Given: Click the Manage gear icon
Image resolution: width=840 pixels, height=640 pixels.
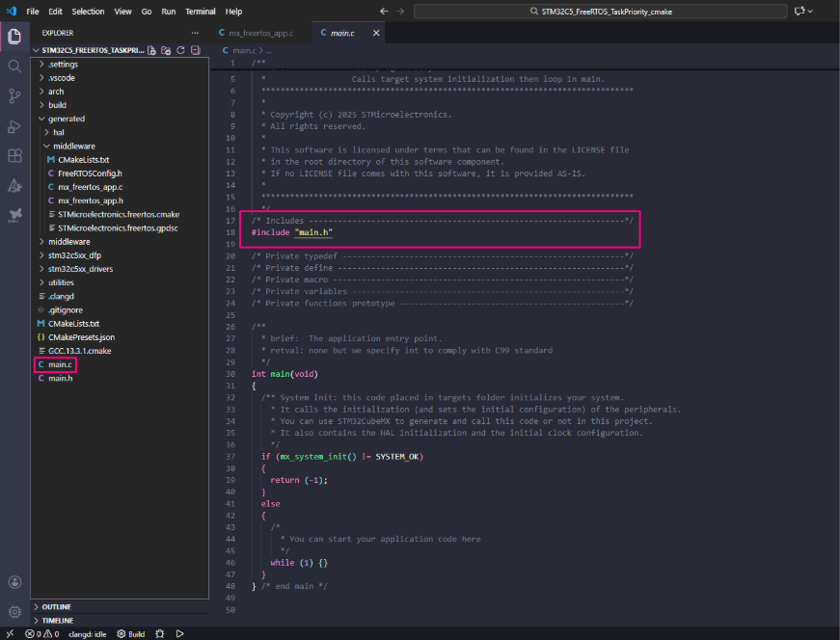Looking at the screenshot, I should [14, 611].
